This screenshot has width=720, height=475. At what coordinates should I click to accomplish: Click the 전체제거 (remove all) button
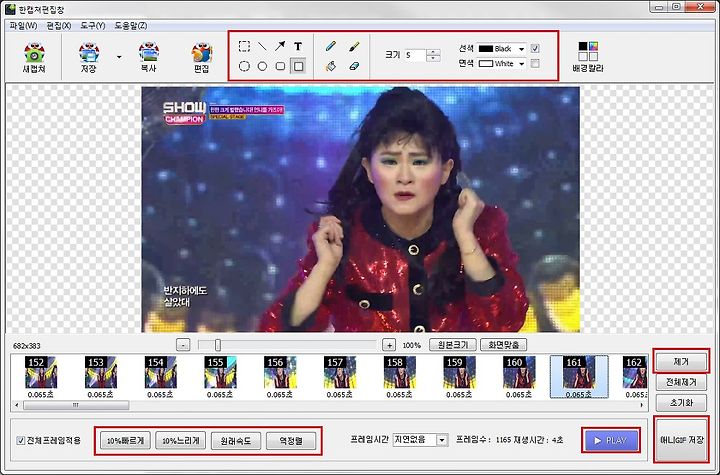[x=681, y=382]
